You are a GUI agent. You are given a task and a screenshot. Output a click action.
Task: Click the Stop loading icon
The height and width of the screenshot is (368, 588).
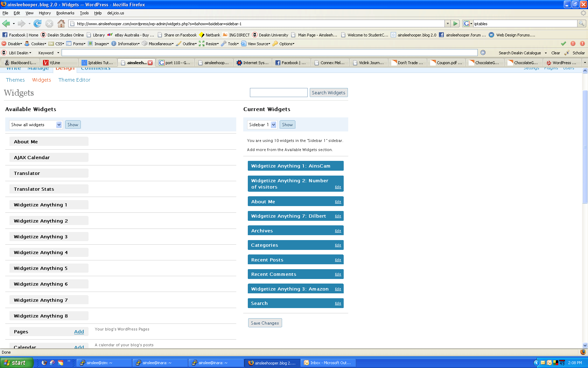pos(49,23)
